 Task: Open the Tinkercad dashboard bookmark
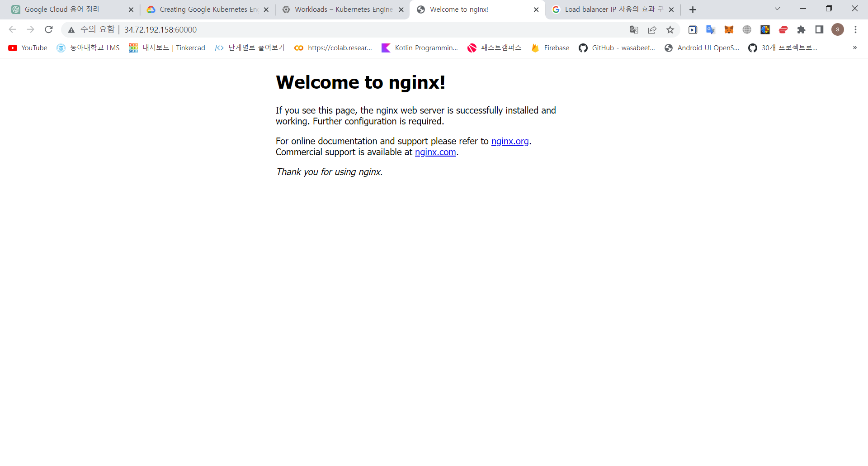(167, 48)
